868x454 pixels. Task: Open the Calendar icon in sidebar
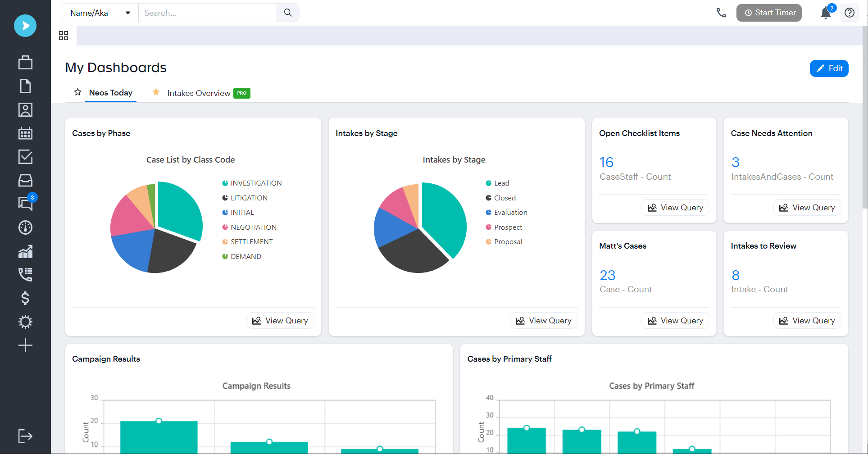tap(25, 133)
